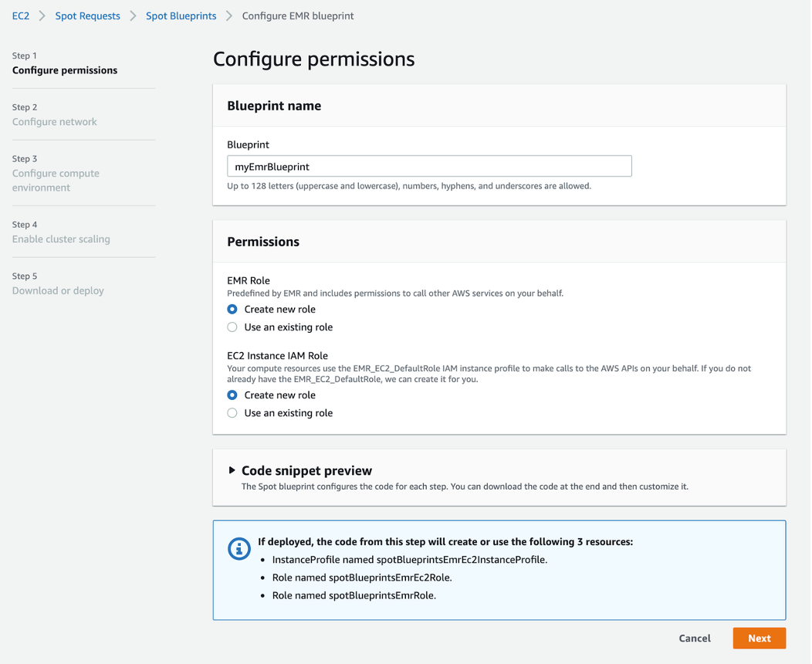The height and width of the screenshot is (664, 812).
Task: Click the info icon in the resources notice
Action: tap(239, 549)
